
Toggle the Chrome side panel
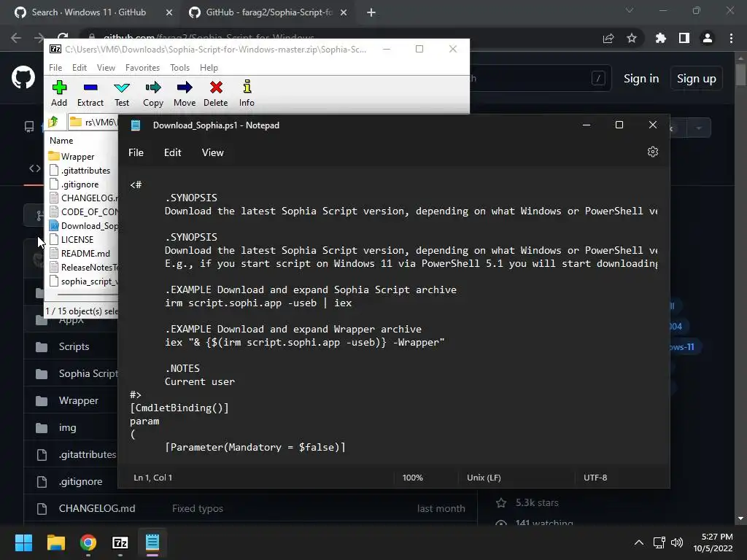click(684, 38)
